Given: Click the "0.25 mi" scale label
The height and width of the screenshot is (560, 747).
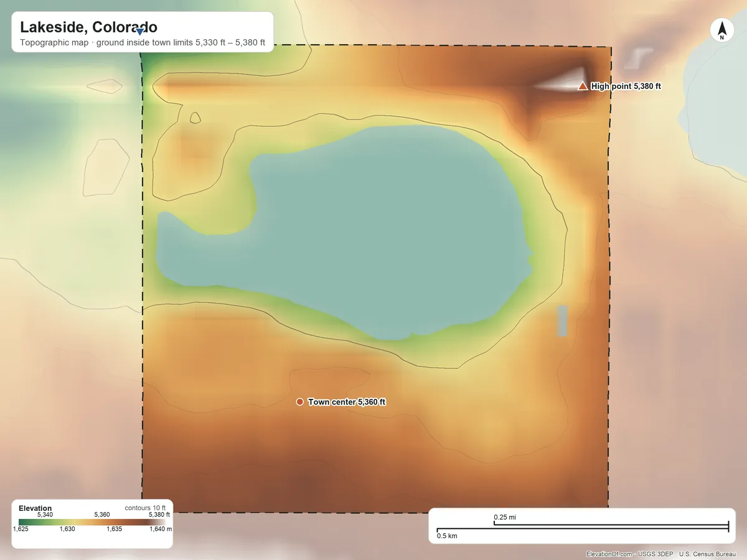Looking at the screenshot, I should click(505, 517).
